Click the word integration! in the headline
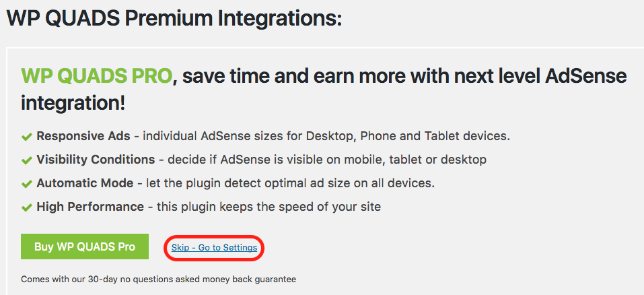Viewport: 644px width, 295px height. tap(73, 104)
